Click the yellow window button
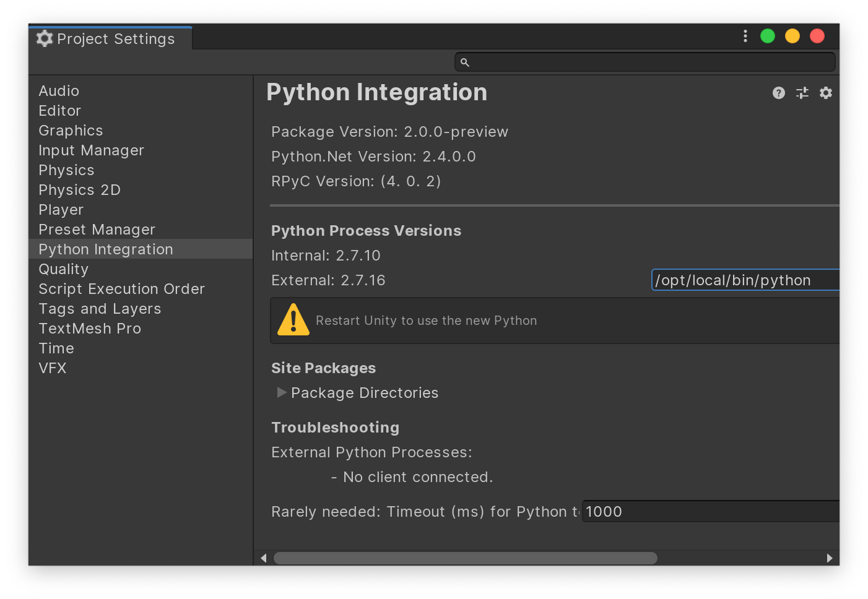The height and width of the screenshot is (599, 868). coord(792,37)
